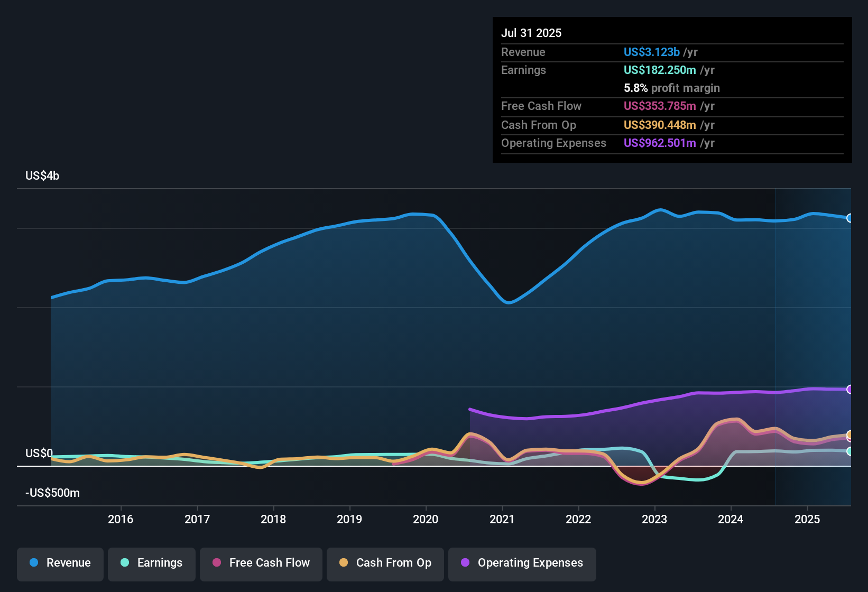Select the 2021 label on the time axis
Image resolution: width=868 pixels, height=592 pixels.
click(503, 520)
